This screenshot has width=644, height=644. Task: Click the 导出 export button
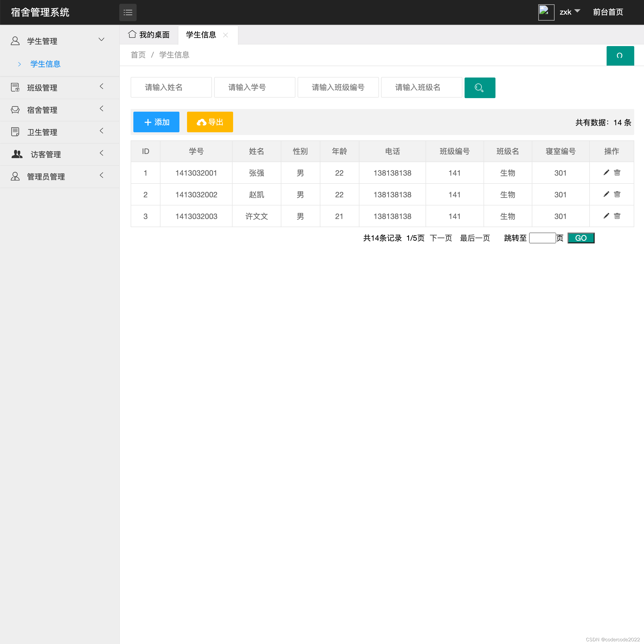click(210, 122)
